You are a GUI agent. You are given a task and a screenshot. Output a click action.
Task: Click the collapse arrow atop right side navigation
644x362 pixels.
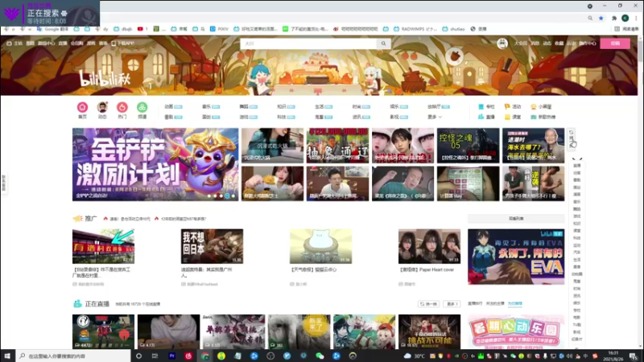pos(577,158)
